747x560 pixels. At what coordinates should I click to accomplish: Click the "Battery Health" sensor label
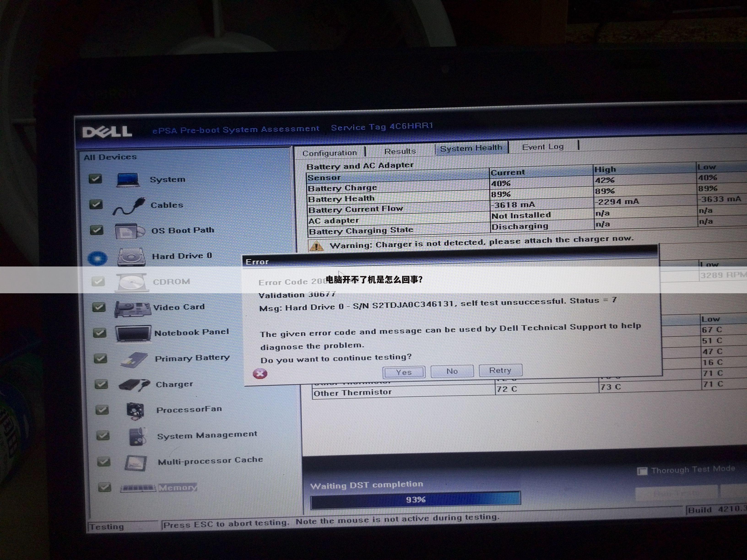click(341, 199)
